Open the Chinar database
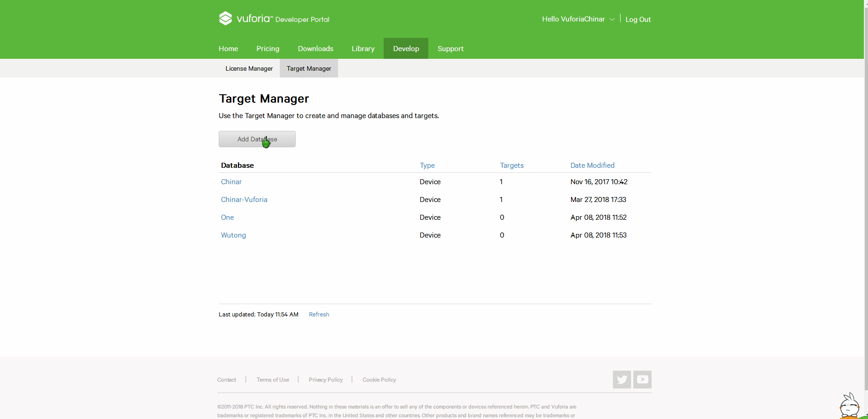 click(x=231, y=181)
